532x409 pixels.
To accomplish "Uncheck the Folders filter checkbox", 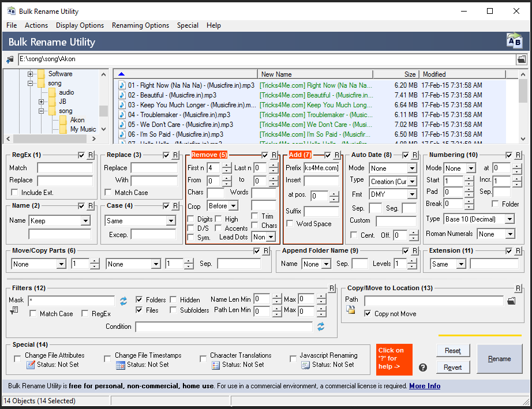I will pos(139,299).
